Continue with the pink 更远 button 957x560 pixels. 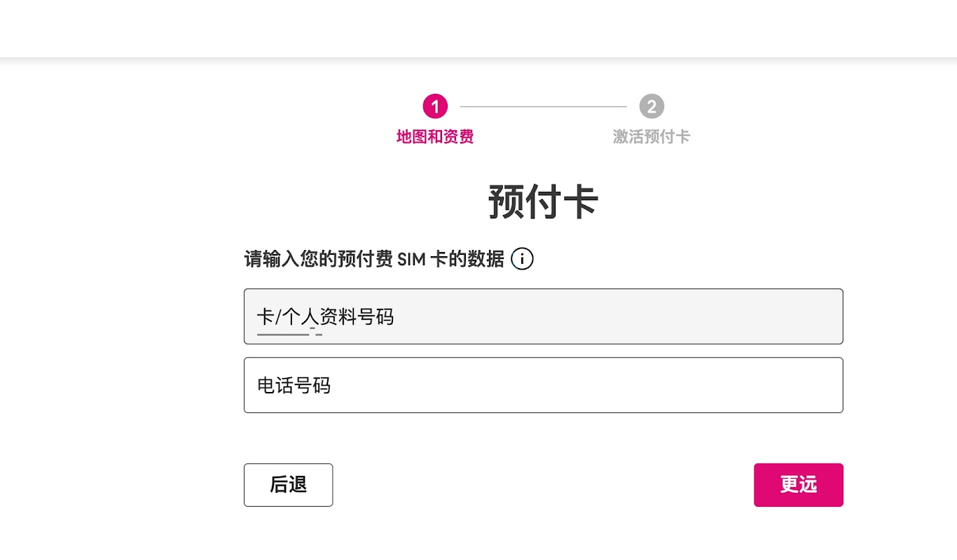(x=798, y=484)
